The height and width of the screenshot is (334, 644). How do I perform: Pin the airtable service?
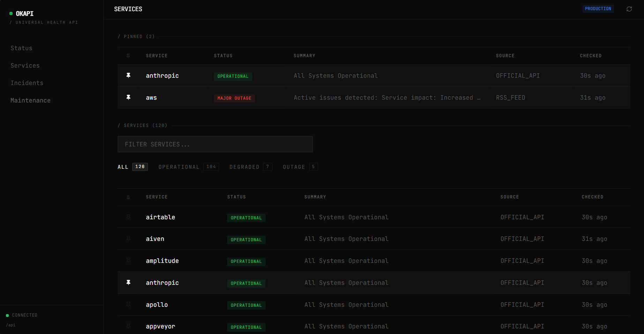tap(128, 217)
